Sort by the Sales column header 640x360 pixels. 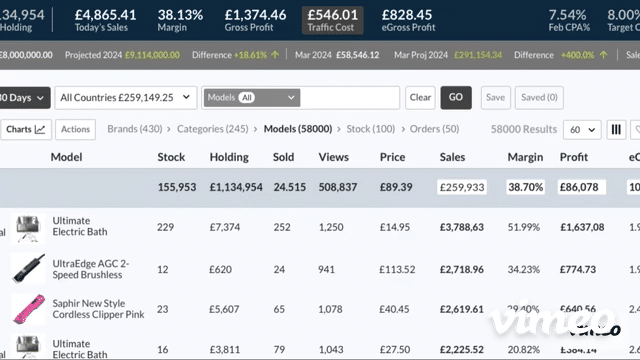point(452,157)
